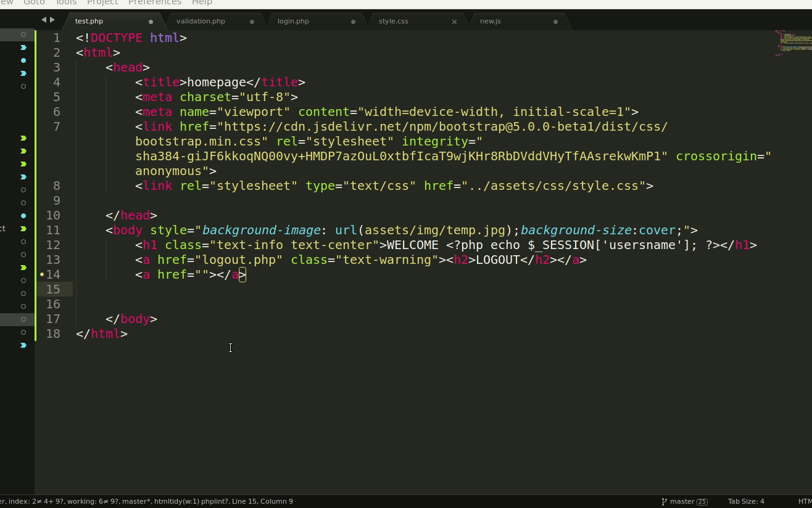Screen dimensions: 812x508
Task: Click the sha384 integrity hash string
Action: [x=398, y=156]
